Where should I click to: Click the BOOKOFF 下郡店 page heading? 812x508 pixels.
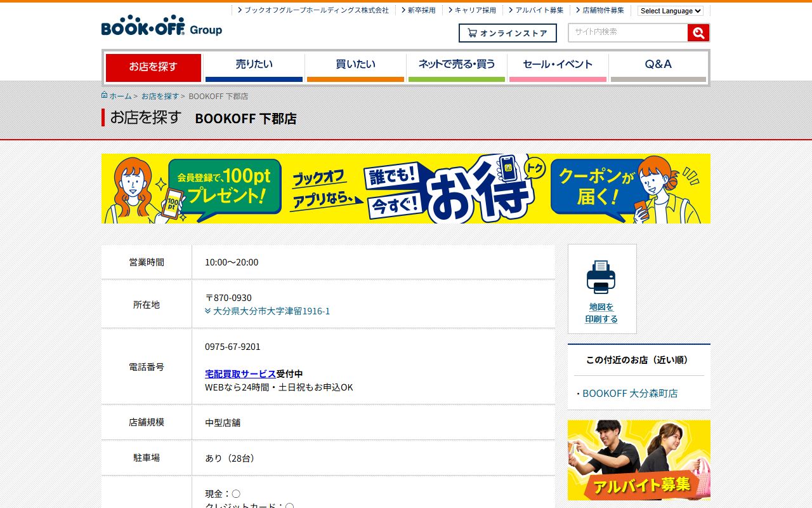246,119
